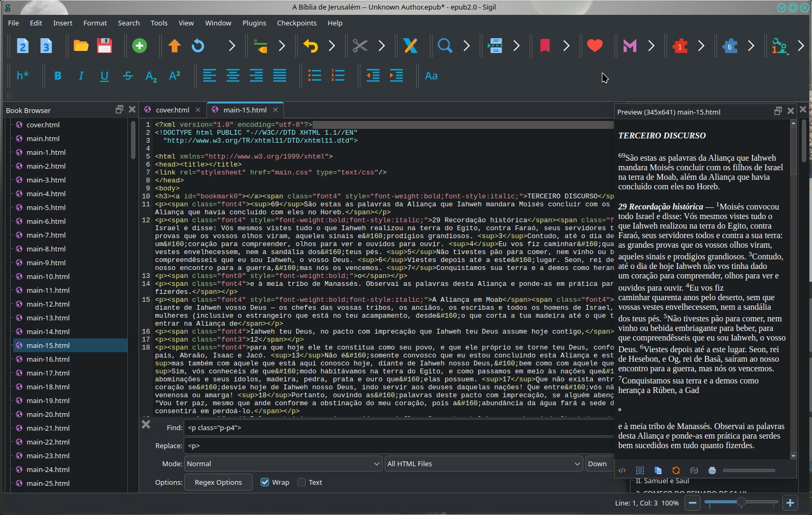The width and height of the screenshot is (812, 515).
Task: Select main-20.html in Book Browser
Action: pos(48,414)
